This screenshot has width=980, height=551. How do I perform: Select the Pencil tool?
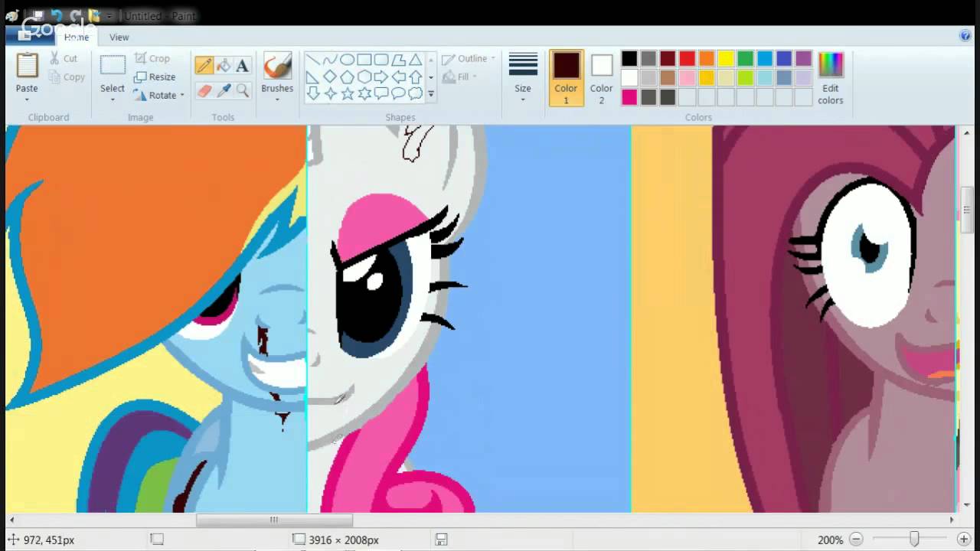click(x=204, y=66)
